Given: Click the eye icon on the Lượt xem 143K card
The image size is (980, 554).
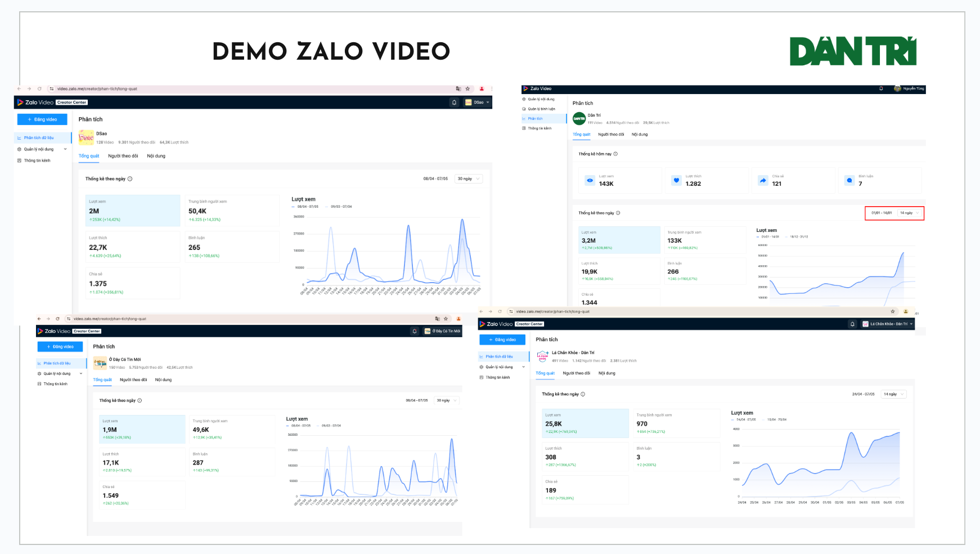Looking at the screenshot, I should coord(590,181).
